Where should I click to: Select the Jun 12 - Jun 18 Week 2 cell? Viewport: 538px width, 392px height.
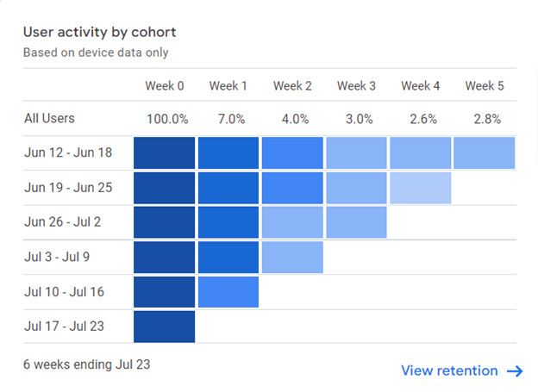pyautogui.click(x=292, y=152)
